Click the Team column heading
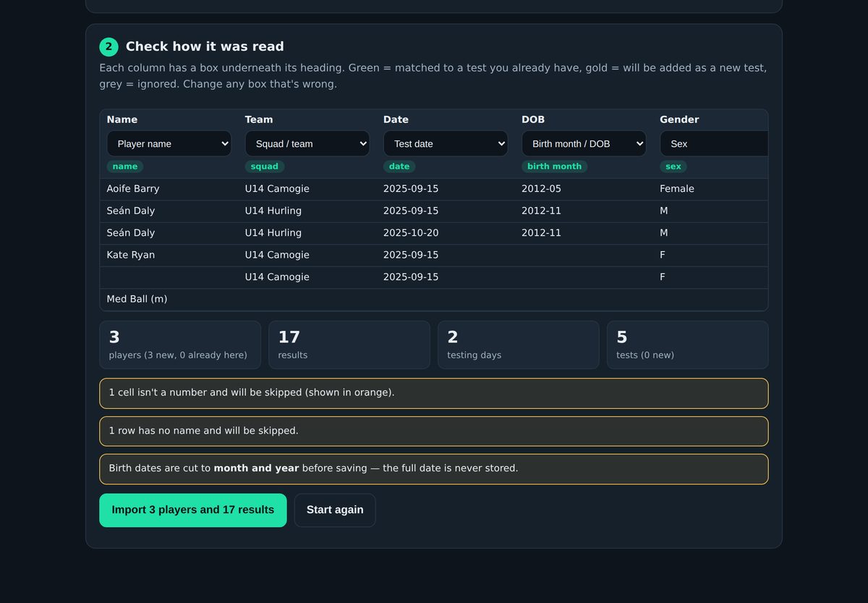Viewport: 868px width, 603px height. tap(259, 119)
